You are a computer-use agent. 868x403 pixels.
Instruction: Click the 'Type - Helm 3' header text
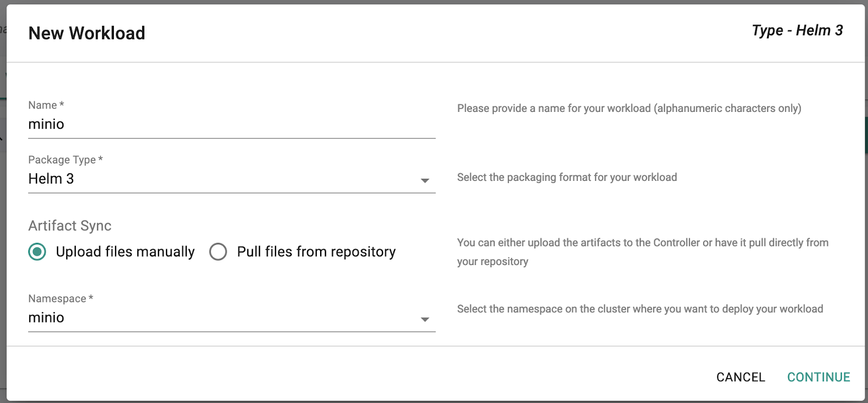pos(797,30)
